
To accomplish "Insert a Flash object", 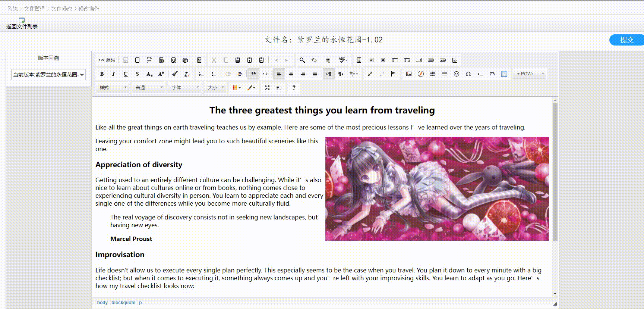I will click(421, 74).
